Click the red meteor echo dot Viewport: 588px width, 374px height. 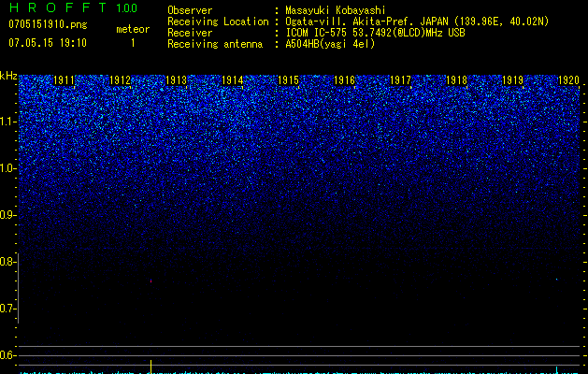[x=151, y=280]
